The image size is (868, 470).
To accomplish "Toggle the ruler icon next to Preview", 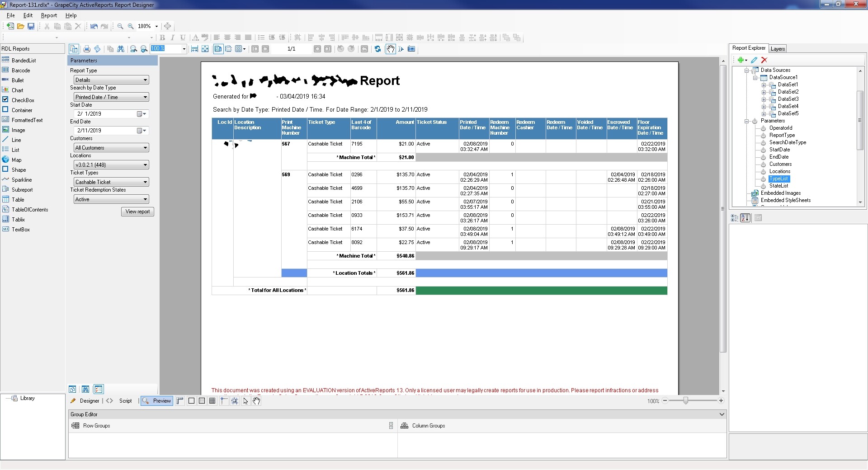I will [x=180, y=401].
